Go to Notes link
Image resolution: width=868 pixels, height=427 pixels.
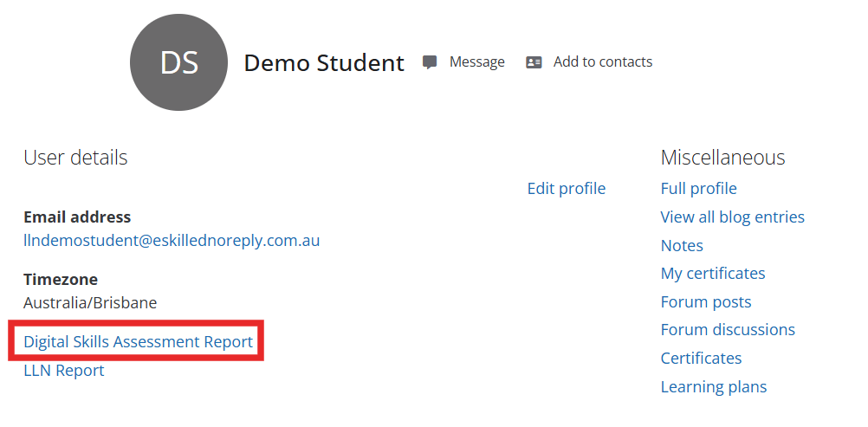[682, 246]
